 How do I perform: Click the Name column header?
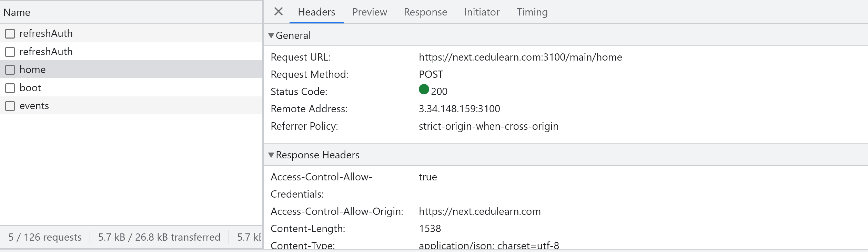point(17,12)
